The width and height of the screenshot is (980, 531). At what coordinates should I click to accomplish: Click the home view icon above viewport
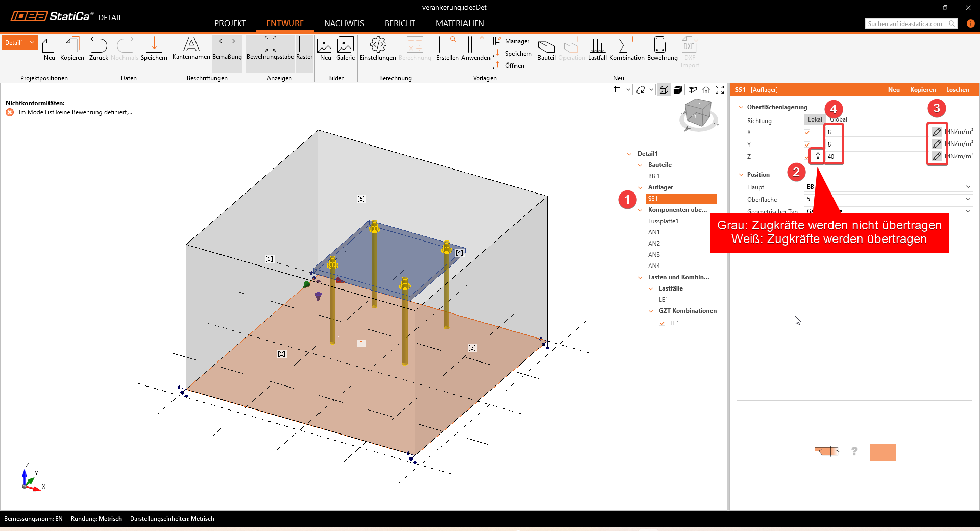point(706,90)
